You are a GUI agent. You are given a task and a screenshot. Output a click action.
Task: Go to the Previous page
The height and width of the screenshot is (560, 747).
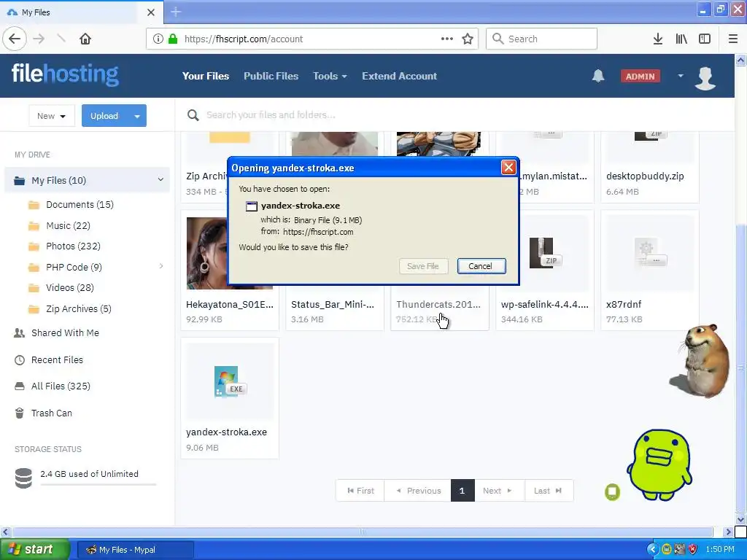coord(418,491)
